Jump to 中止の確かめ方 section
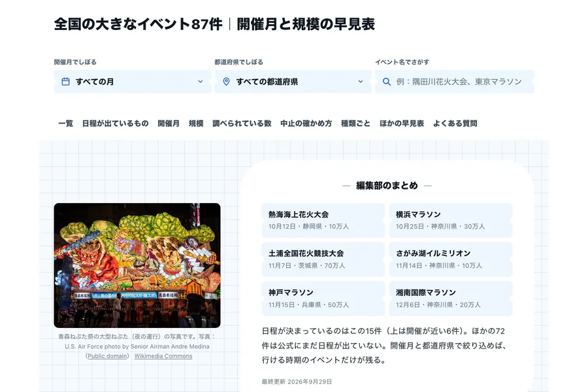The height and width of the screenshot is (392, 588). [306, 123]
